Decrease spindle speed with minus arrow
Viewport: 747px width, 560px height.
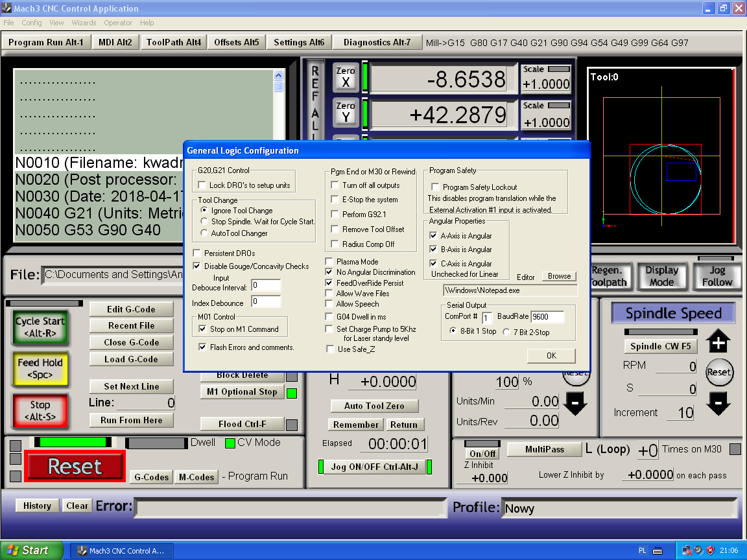pyautogui.click(x=718, y=403)
